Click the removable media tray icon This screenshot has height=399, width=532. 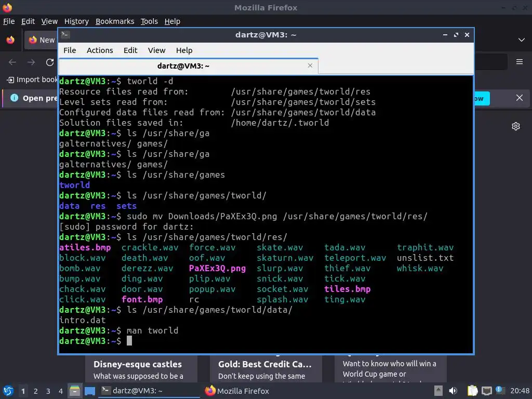coord(438,391)
